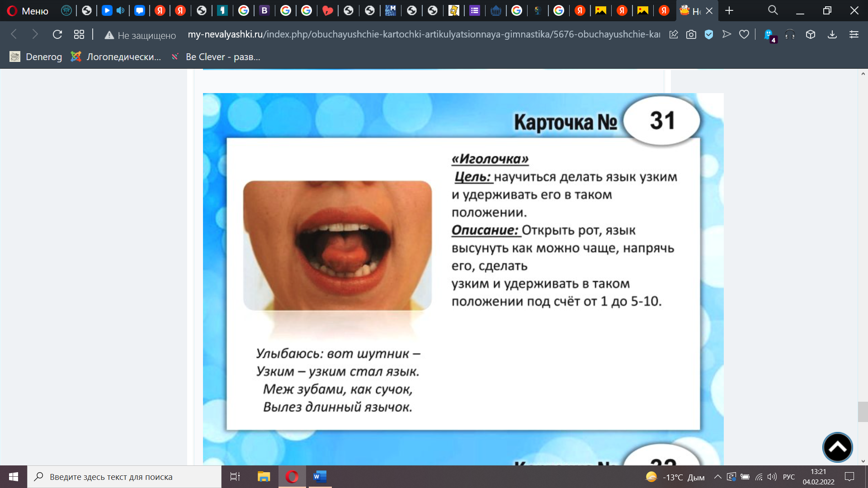868x488 pixels.
Task: Click the page vertical scrollbar thumb
Action: click(x=863, y=412)
